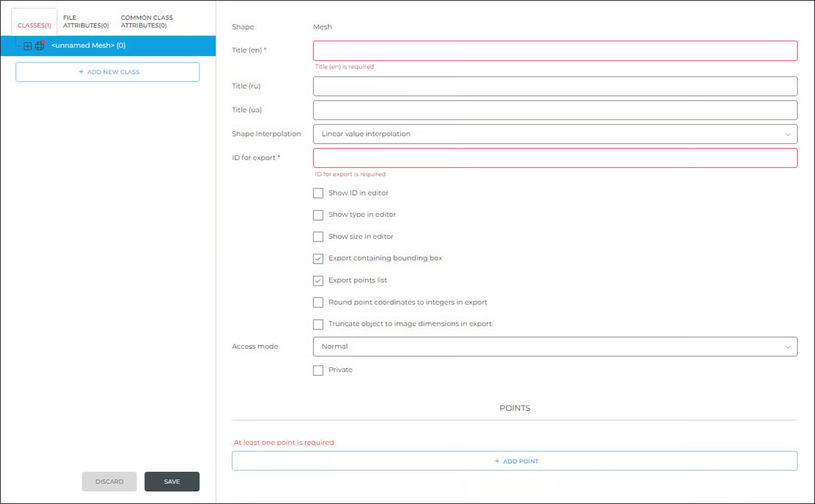Disable Export containing bounding box
Screen dimensions: 815x504
(x=319, y=259)
